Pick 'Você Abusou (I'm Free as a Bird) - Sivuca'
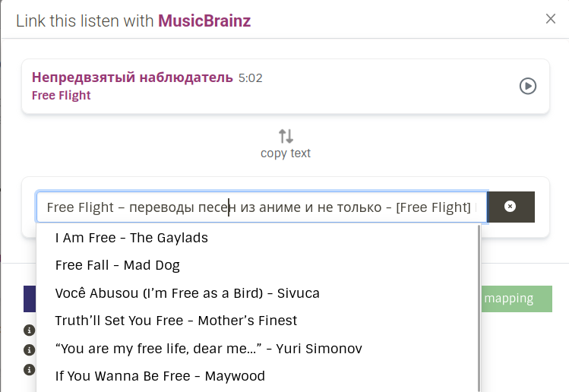Screen dimensions: 569x392 tap(187, 293)
